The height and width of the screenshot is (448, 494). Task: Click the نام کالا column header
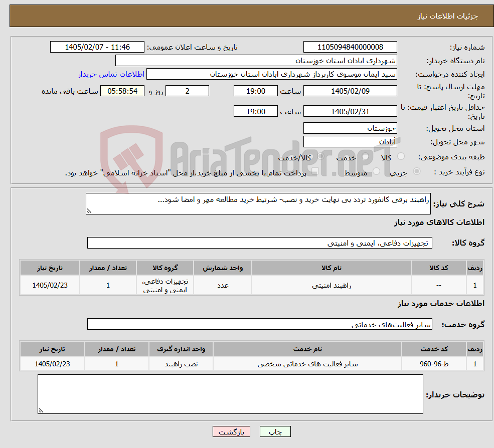click(332, 268)
